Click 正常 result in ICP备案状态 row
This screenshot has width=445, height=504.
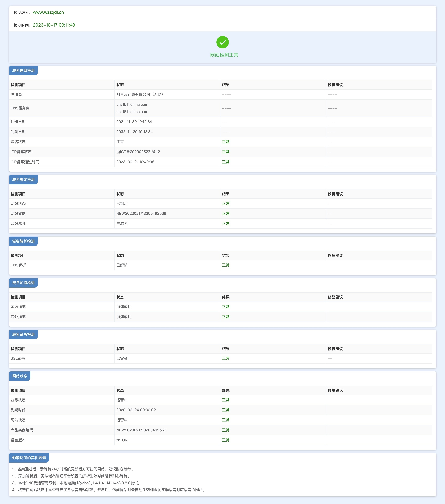226,152
